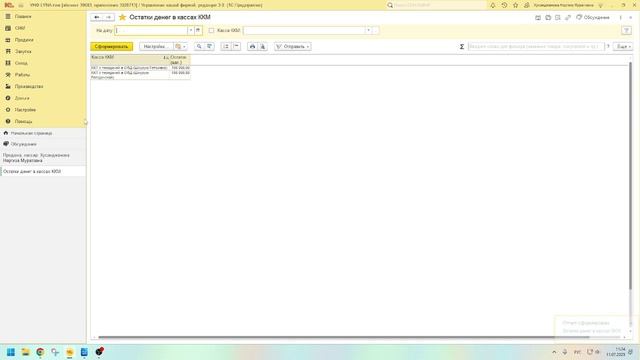This screenshot has width=640, height=360.
Task: Click the find-next icon beside the magnifier
Action: click(x=209, y=47)
